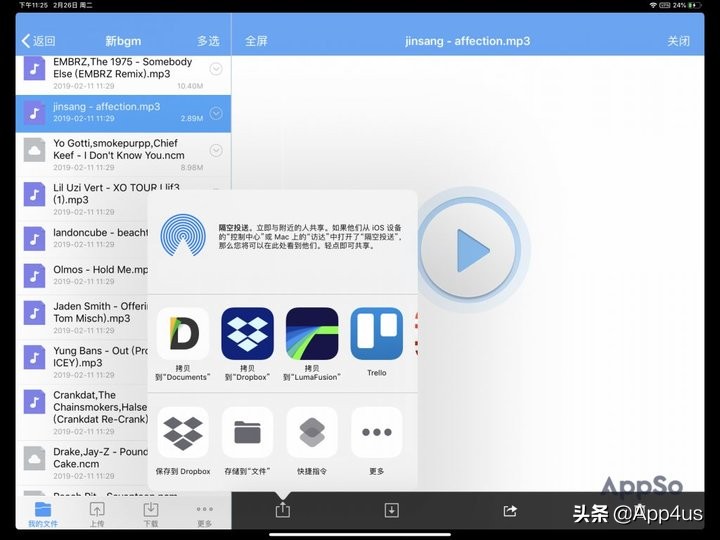Viewport: 720px width, 540px height.
Task: Tap music icon of Lil Uzi Vert file
Action: (34, 194)
